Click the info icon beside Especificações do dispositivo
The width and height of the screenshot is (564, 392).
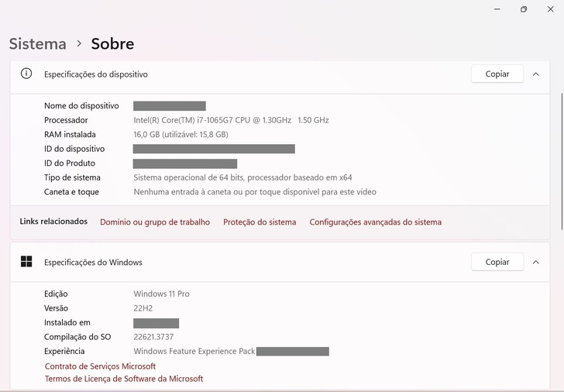pos(26,74)
